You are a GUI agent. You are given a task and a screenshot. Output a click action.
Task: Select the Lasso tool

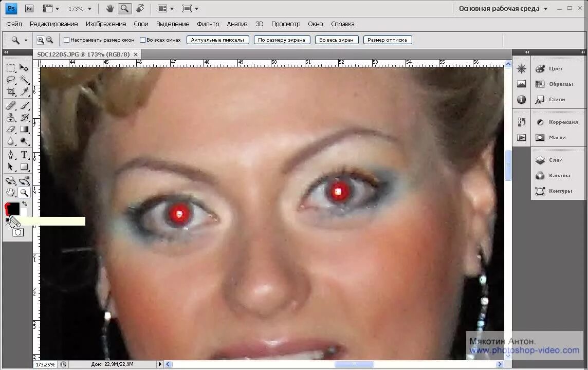coord(10,80)
